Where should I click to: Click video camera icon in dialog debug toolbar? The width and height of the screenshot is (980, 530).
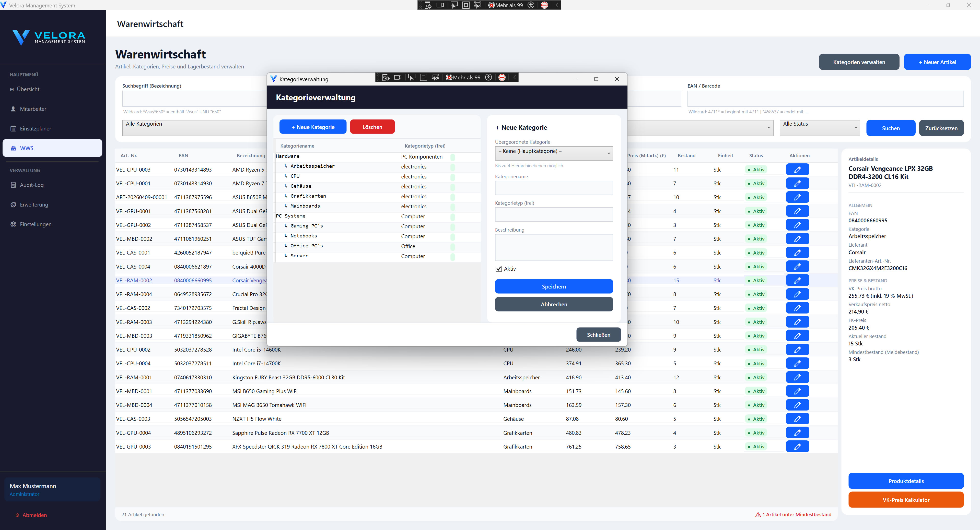(398, 78)
